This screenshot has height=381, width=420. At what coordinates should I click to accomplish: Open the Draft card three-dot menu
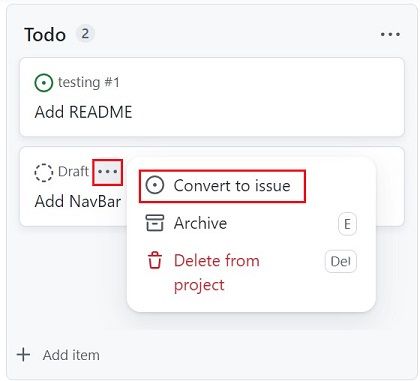(x=107, y=172)
